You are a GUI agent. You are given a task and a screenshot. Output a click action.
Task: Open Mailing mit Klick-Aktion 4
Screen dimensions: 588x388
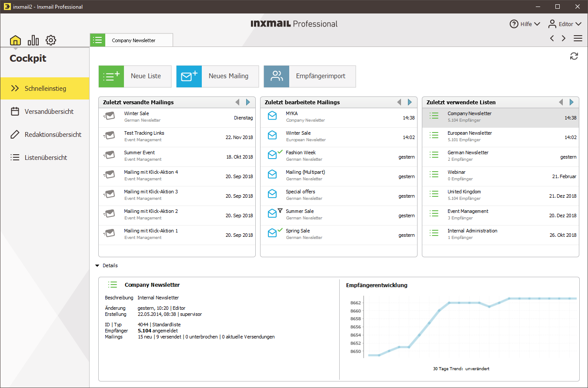[177, 176]
